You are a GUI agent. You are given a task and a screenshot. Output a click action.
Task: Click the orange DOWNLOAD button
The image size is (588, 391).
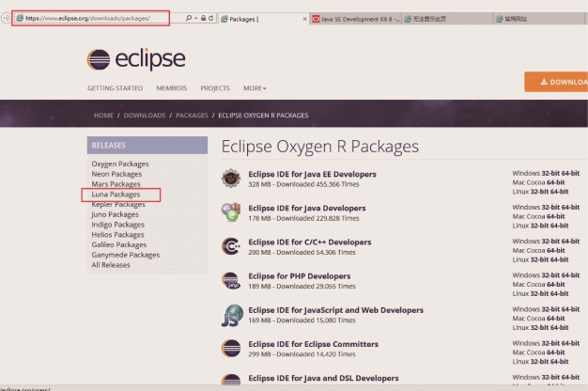pos(556,82)
